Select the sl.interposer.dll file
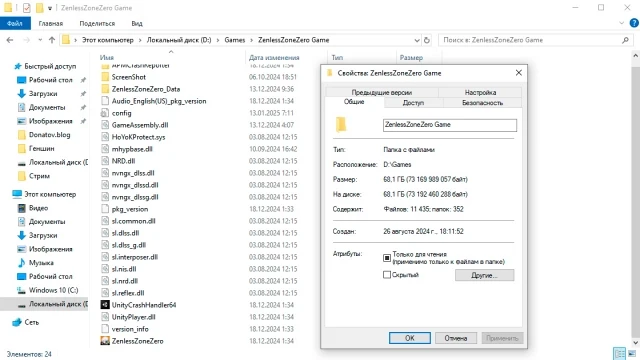This screenshot has height=360, width=640. [135, 257]
